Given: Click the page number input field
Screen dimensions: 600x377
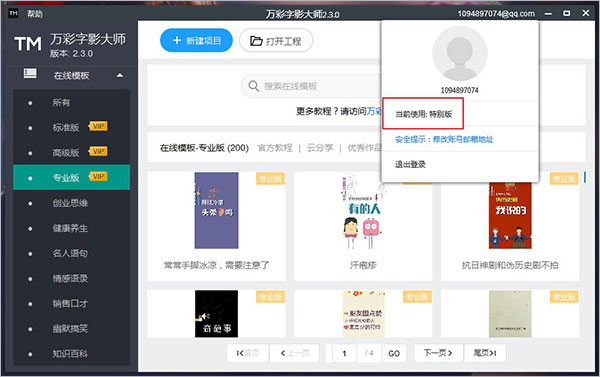Looking at the screenshot, I should (x=344, y=353).
